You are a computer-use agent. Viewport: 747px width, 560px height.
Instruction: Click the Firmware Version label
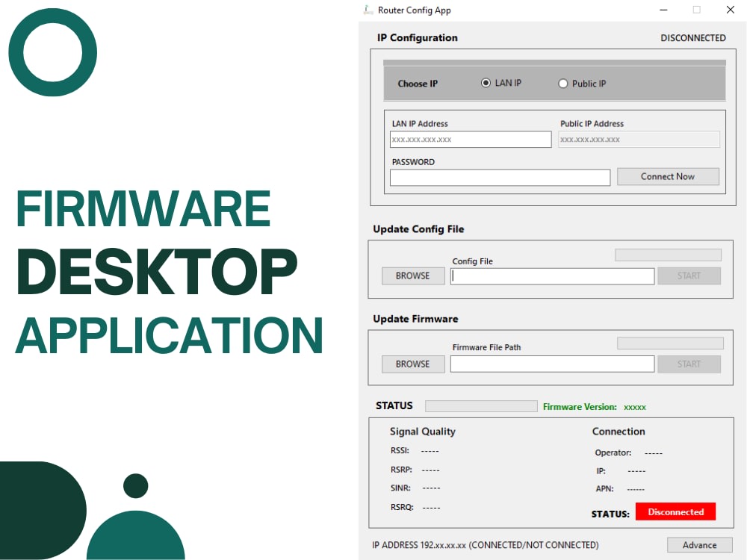pos(580,407)
